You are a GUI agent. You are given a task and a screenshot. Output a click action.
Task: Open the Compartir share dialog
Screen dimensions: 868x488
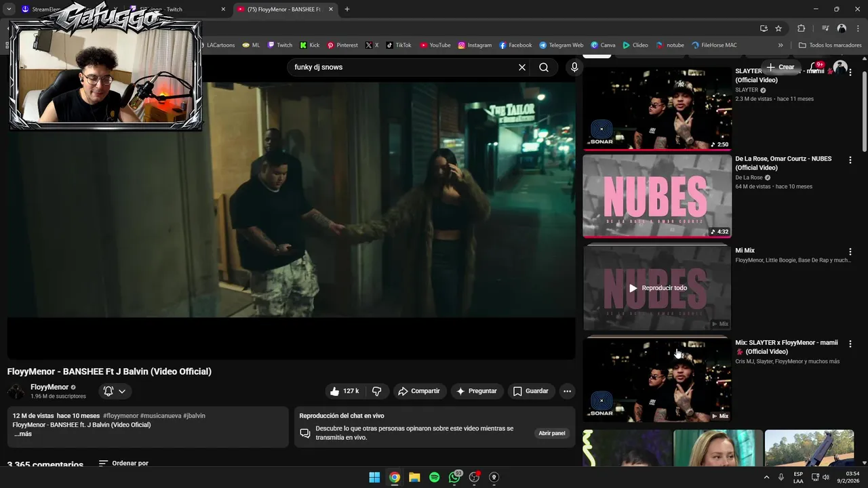pos(418,391)
